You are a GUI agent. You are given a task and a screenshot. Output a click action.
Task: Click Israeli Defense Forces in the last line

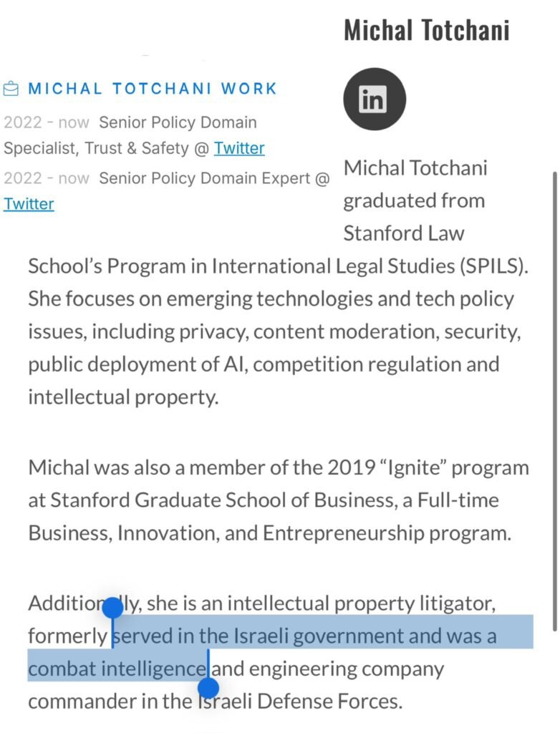(x=299, y=702)
